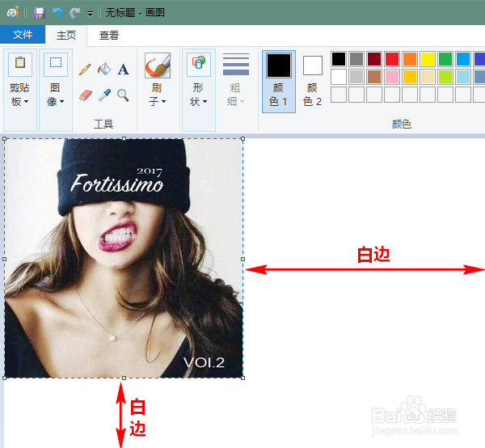The width and height of the screenshot is (485, 448).
Task: Click the Shapes icon
Action: point(199,65)
